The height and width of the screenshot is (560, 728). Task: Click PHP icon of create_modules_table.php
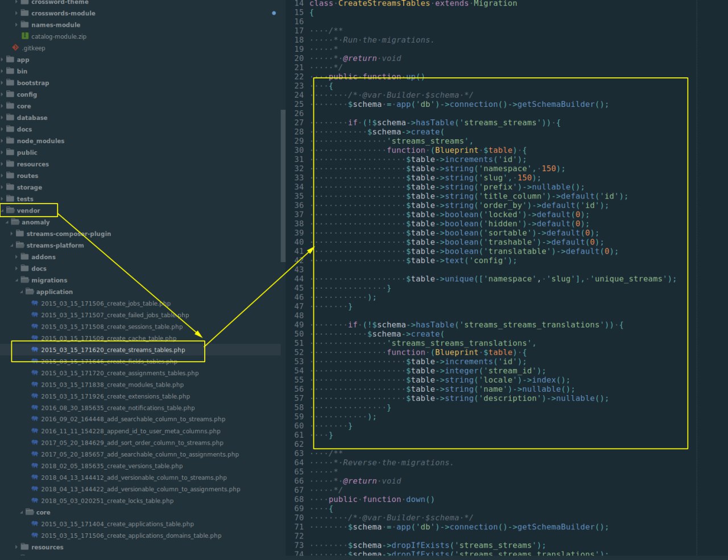pos(35,385)
